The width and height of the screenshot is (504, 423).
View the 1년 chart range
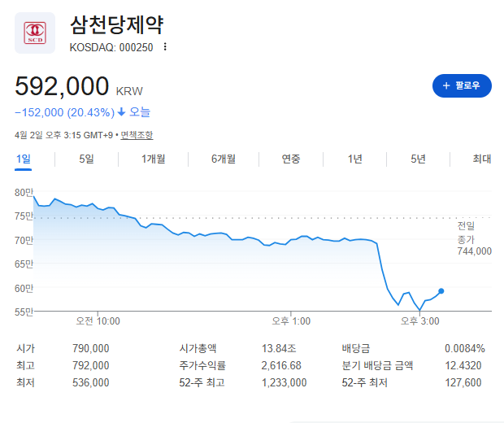click(354, 159)
